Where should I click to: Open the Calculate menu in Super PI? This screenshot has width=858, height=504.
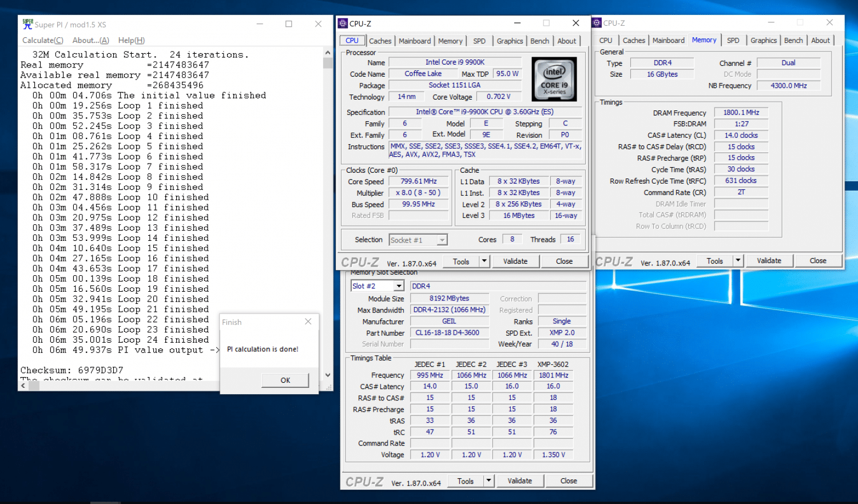(x=42, y=40)
